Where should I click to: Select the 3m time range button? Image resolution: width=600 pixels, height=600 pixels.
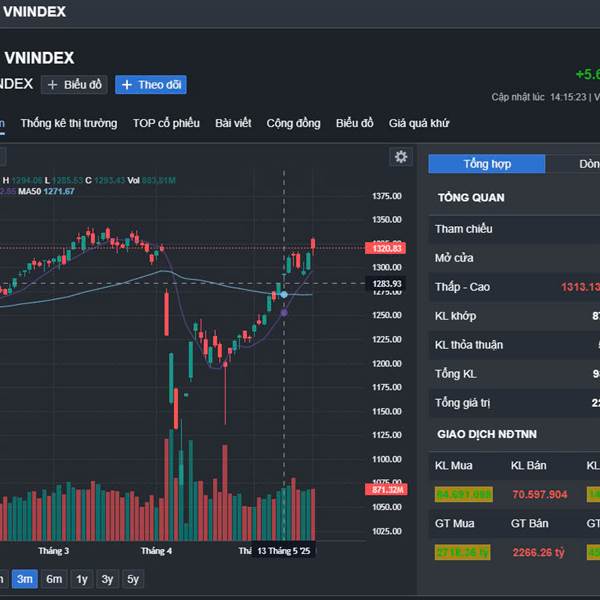click(x=24, y=579)
